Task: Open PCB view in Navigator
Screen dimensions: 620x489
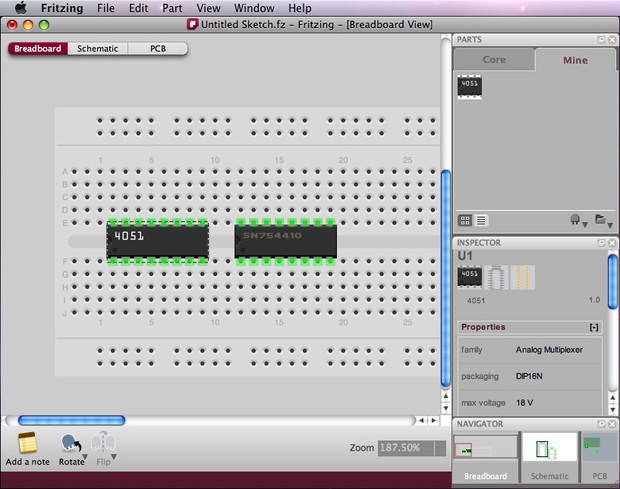Action: point(599,458)
